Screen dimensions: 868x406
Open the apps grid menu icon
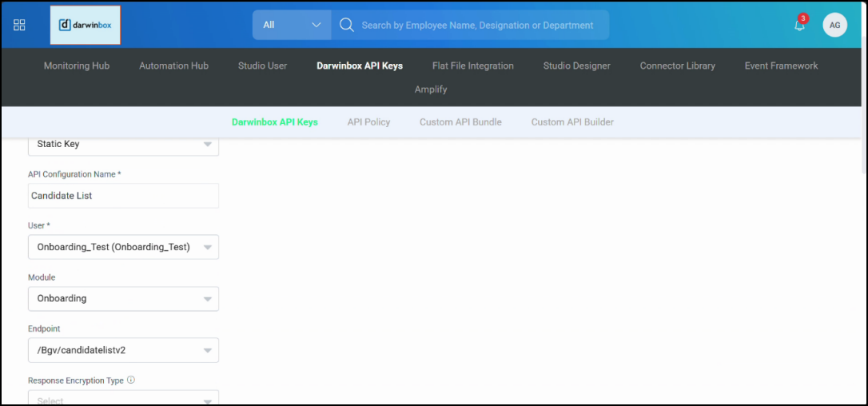pos(19,25)
